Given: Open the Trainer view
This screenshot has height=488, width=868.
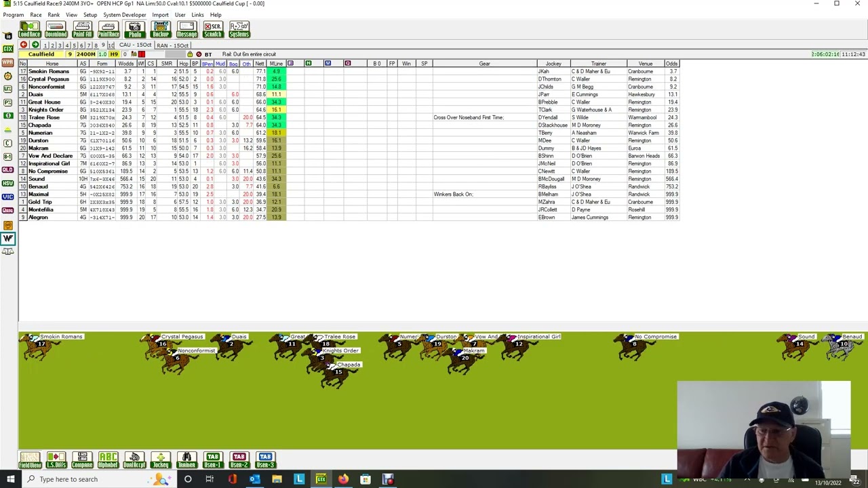Looking at the screenshot, I should (186, 460).
